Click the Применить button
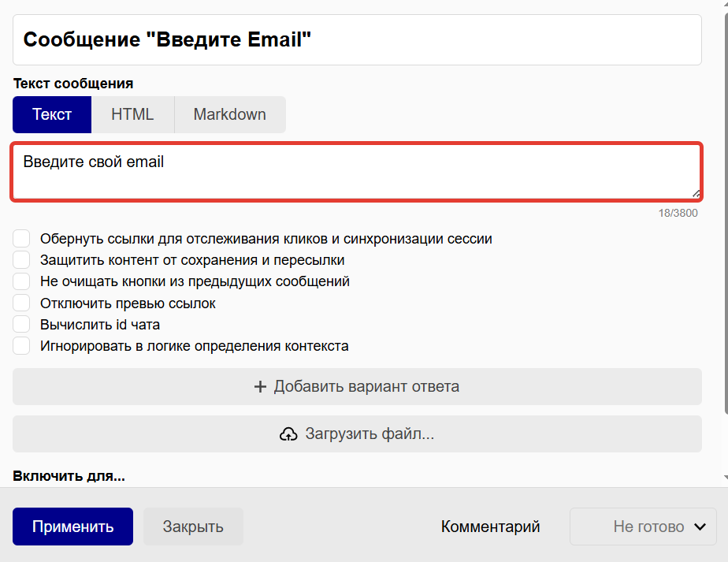 point(72,526)
